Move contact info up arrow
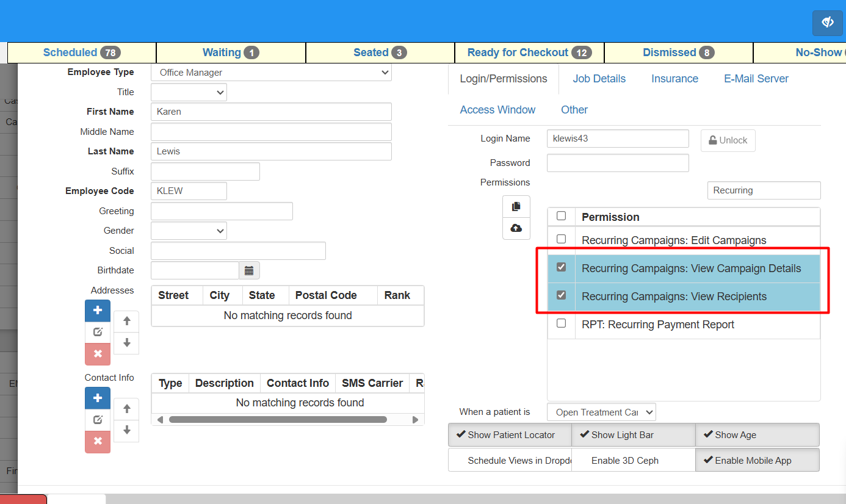846x504 pixels. [126, 409]
